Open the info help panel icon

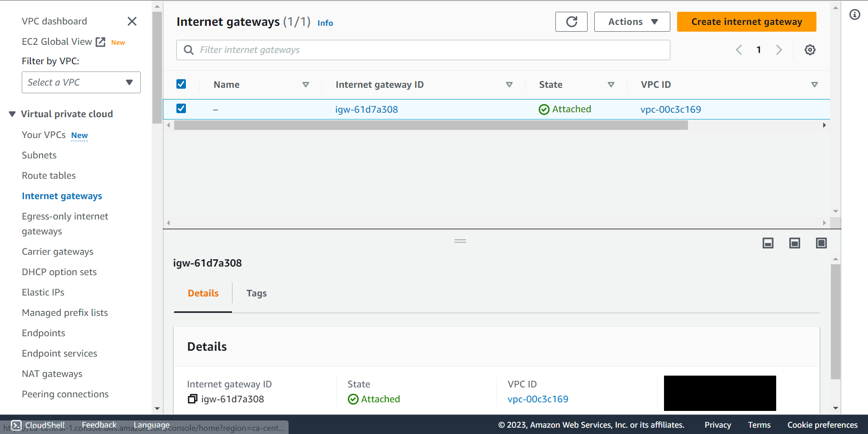click(x=854, y=14)
